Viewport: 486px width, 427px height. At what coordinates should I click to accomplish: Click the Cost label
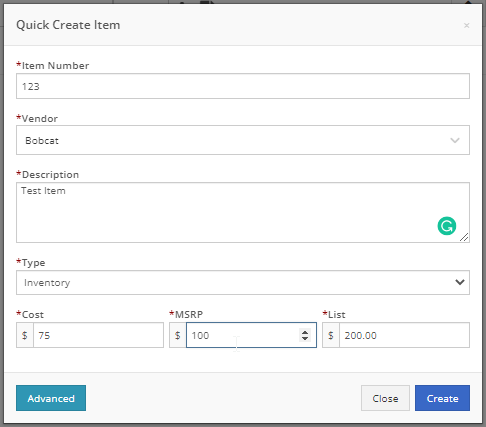pyautogui.click(x=30, y=314)
